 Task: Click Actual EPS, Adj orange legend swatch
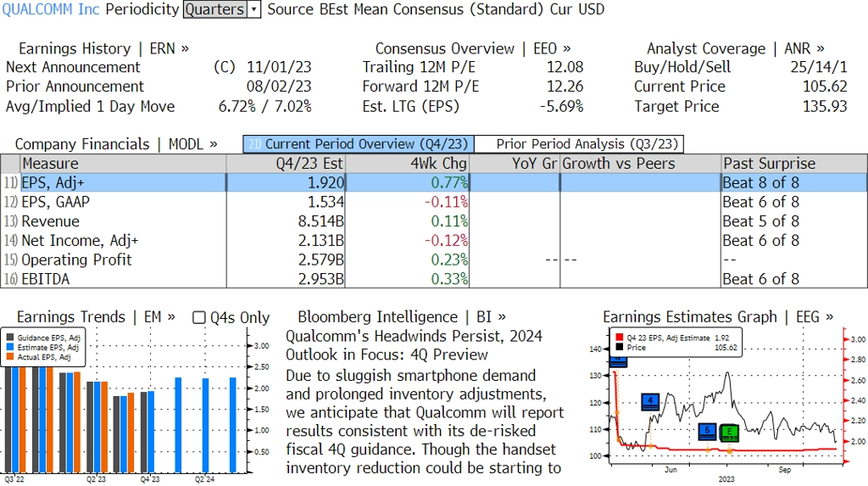click(10, 357)
